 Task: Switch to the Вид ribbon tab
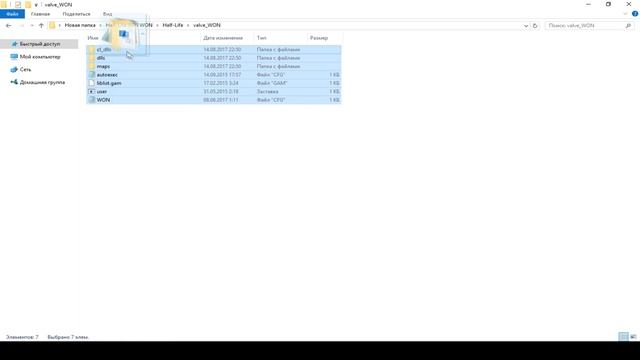click(x=107, y=14)
